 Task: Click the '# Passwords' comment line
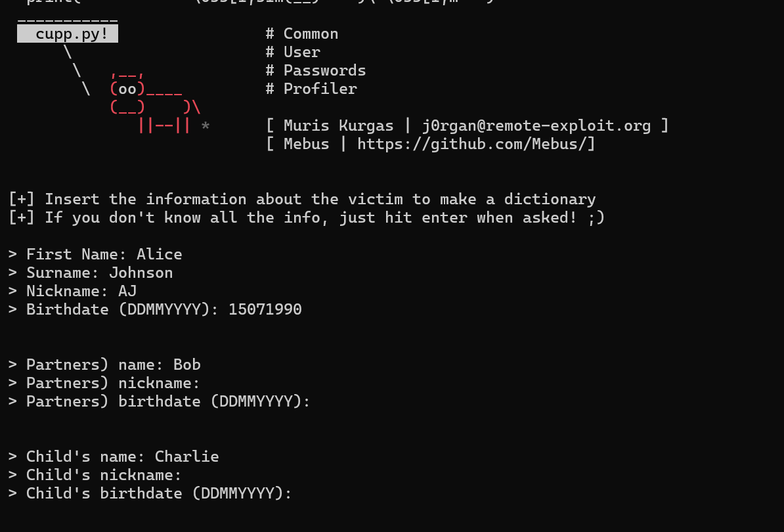pyautogui.click(x=316, y=70)
